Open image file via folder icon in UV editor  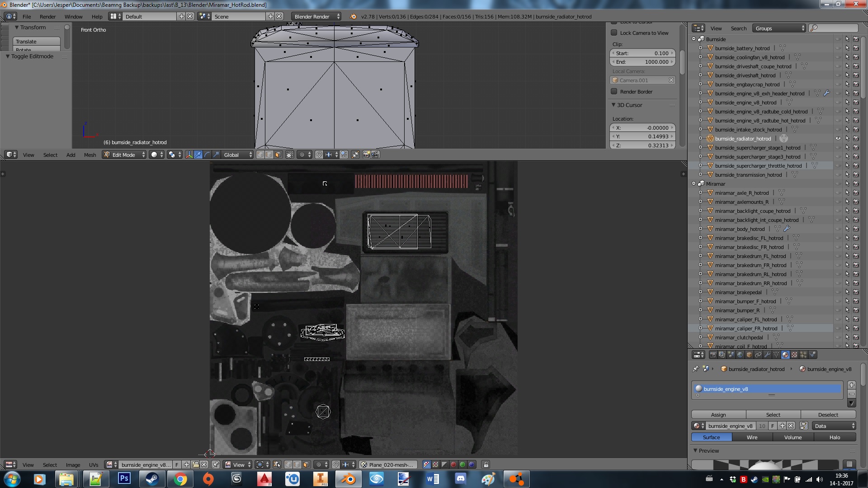coord(196,465)
